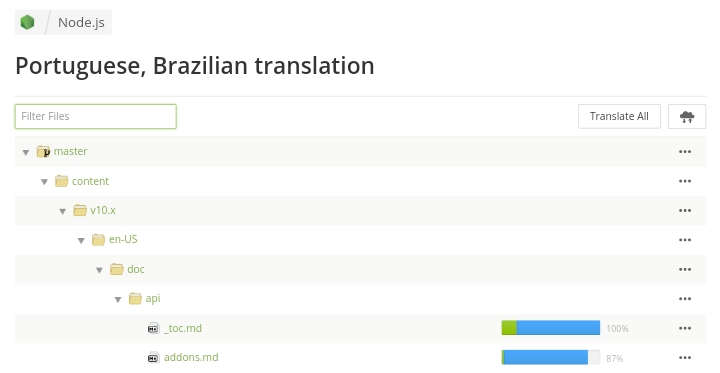Collapse the content folder arrow
Viewport: 720px width, 373px height.
point(44,181)
